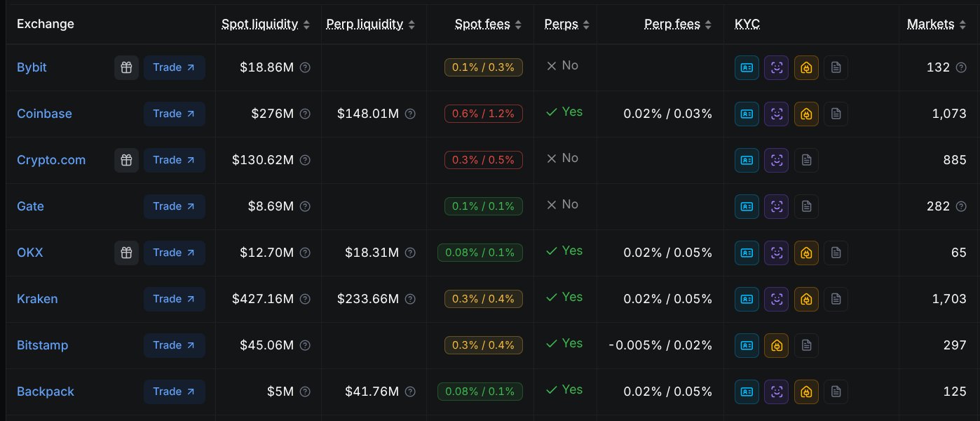Click the proof of address KYC icon for Coinbase
This screenshot has width=980, height=421.
(806, 114)
